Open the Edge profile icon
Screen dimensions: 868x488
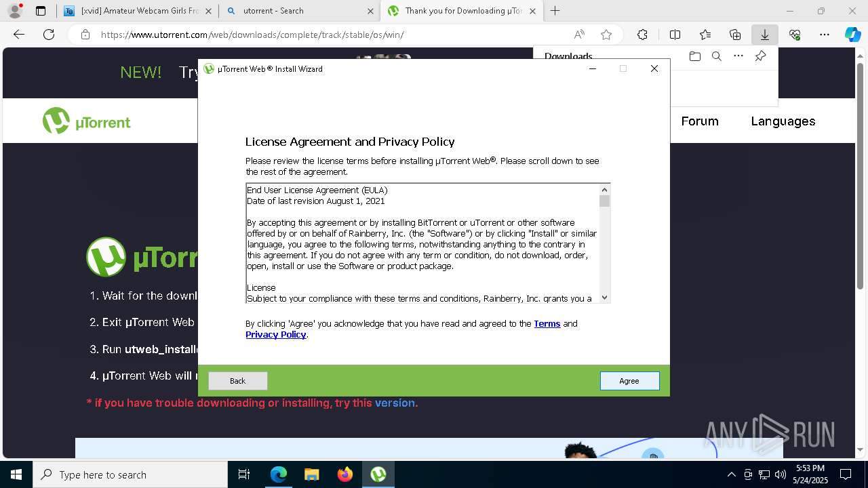point(15,11)
